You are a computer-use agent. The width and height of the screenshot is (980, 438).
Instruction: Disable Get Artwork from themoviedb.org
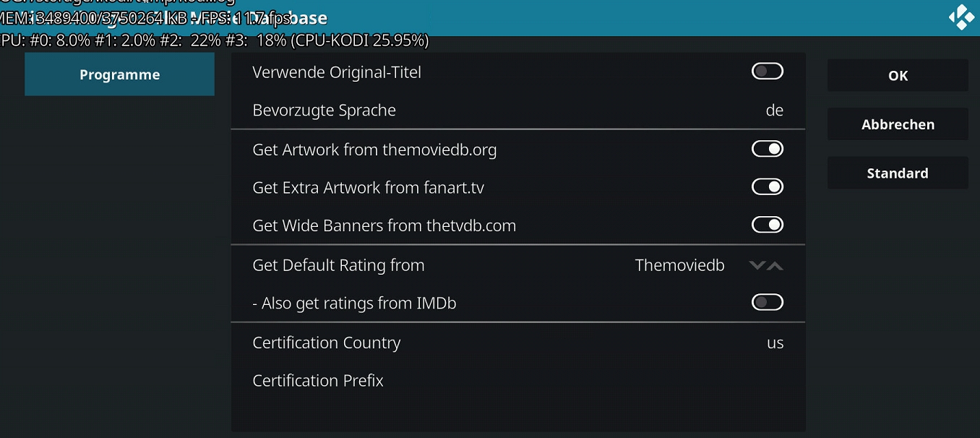(768, 149)
